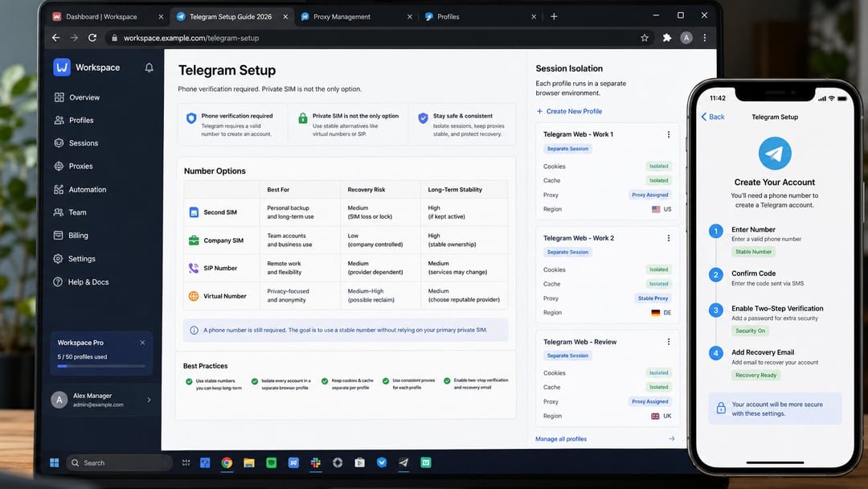This screenshot has width=868, height=489.
Task: Click the arrow next to Manage all profiles
Action: click(671, 438)
